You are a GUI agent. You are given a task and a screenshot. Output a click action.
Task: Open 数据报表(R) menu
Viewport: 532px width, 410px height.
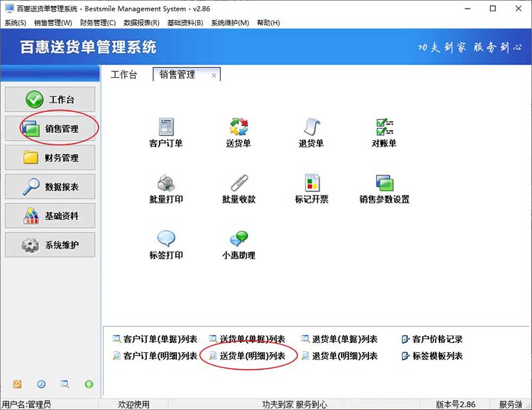click(142, 23)
